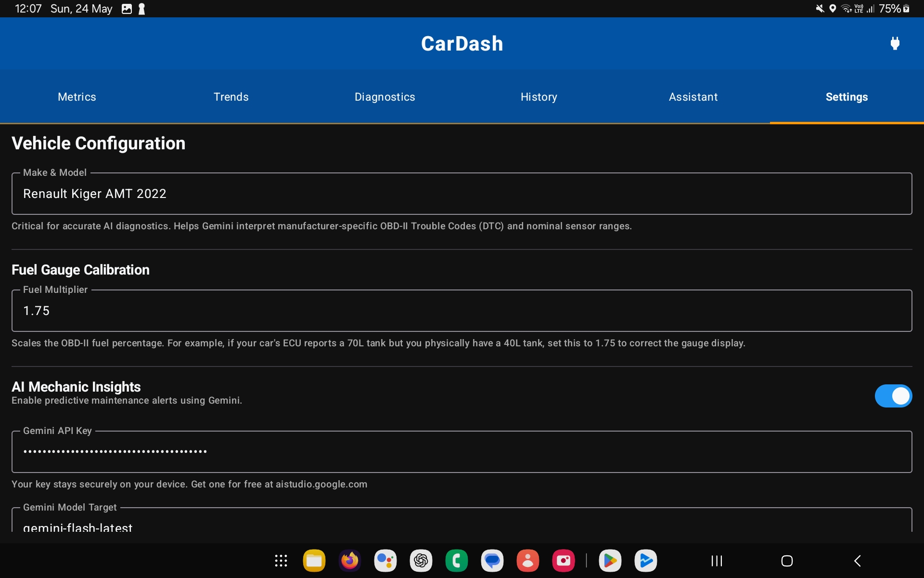Tap the Fuel Gauge Calibration heading
Viewport: 924px width, 578px height.
pyautogui.click(x=80, y=270)
